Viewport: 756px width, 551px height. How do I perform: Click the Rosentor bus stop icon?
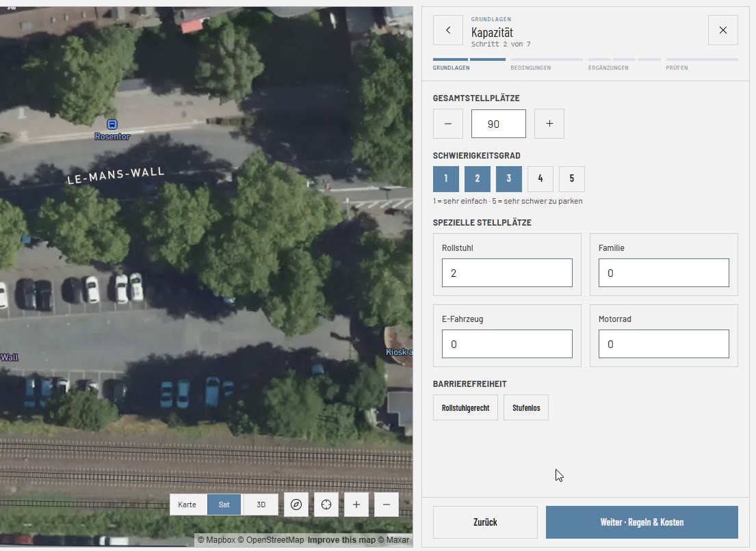pos(112,124)
